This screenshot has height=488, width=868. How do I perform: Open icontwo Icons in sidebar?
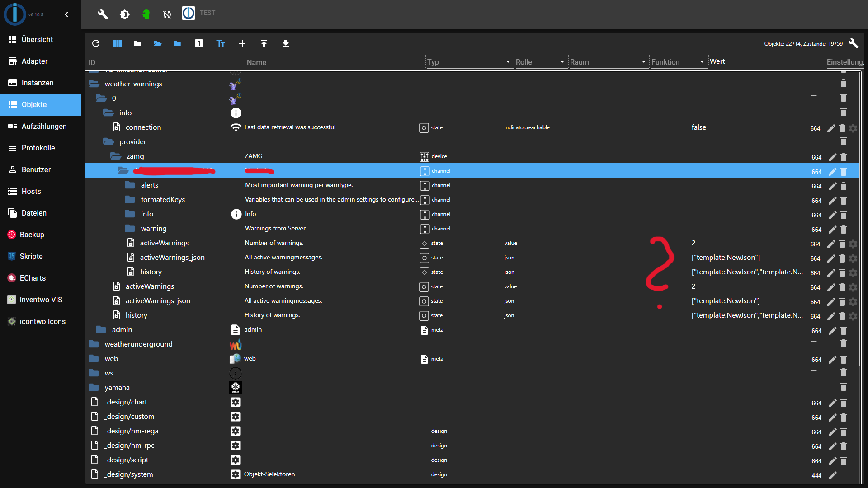(40, 321)
